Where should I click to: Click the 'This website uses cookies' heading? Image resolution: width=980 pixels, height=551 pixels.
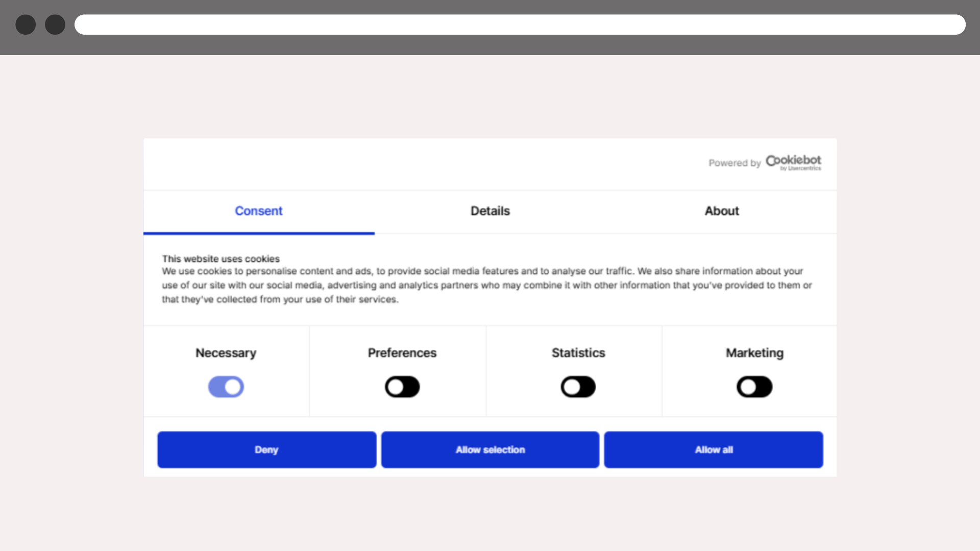[x=220, y=259]
